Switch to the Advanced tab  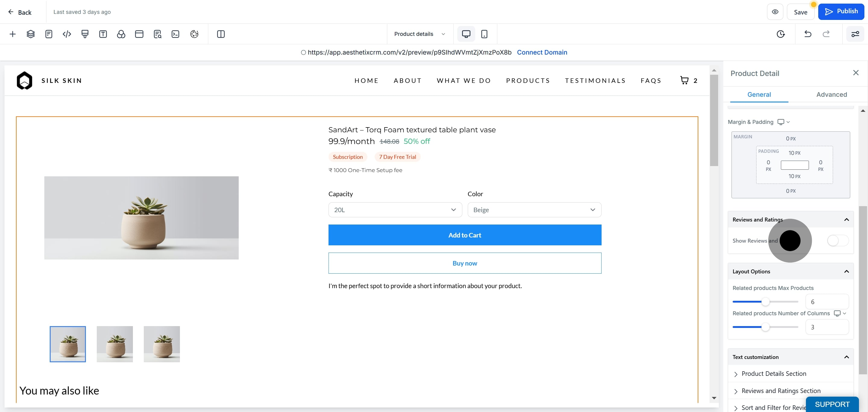(831, 95)
